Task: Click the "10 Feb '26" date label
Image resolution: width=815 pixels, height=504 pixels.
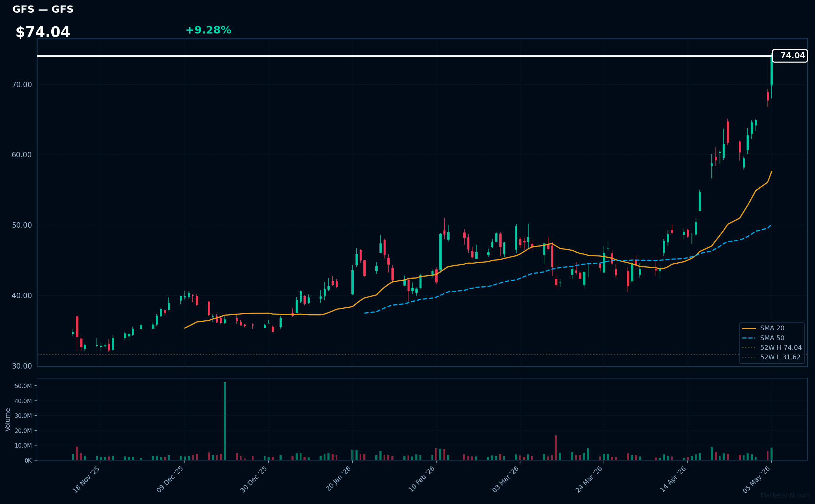Action: pos(422,479)
